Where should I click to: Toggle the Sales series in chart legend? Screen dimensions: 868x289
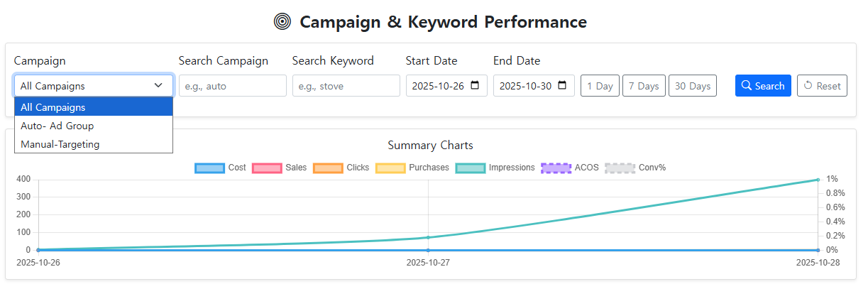[x=266, y=168]
